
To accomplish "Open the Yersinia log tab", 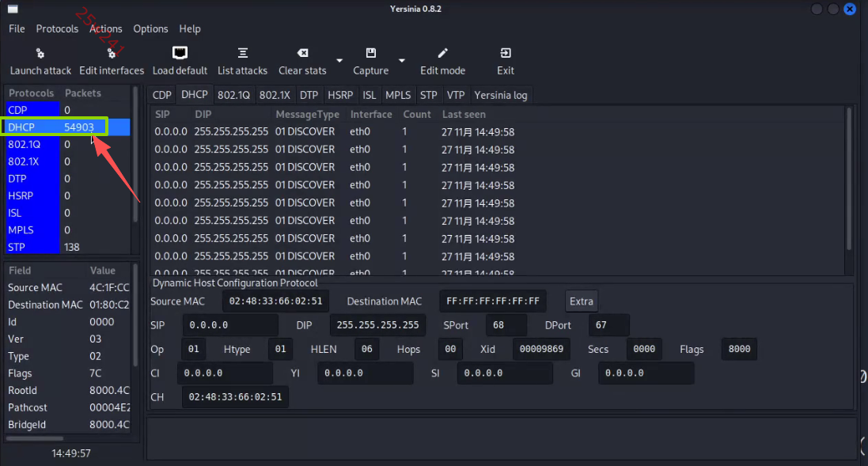I will click(500, 95).
